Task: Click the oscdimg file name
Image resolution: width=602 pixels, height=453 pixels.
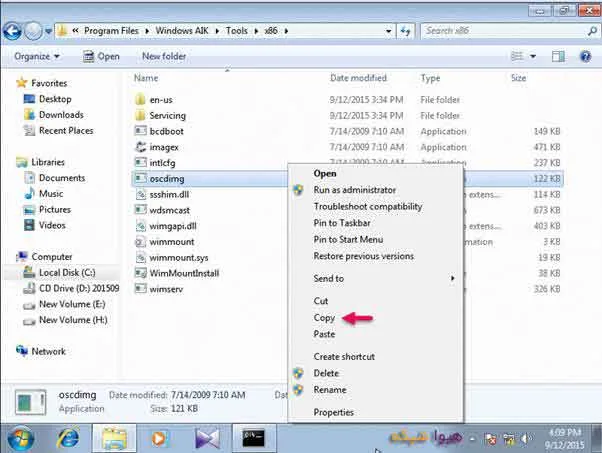Action: pos(167,179)
